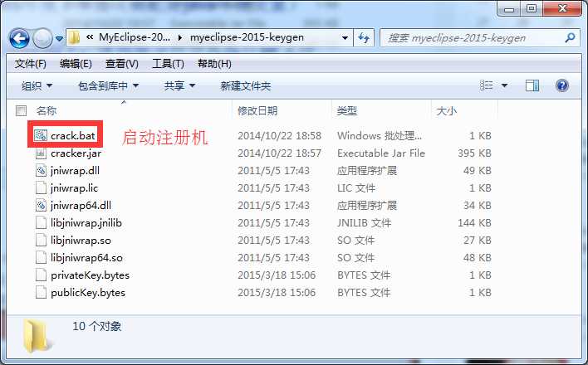Viewport: 588px width, 365px height.
Task: Select the publicKey.bytes file icon
Action: [x=41, y=292]
